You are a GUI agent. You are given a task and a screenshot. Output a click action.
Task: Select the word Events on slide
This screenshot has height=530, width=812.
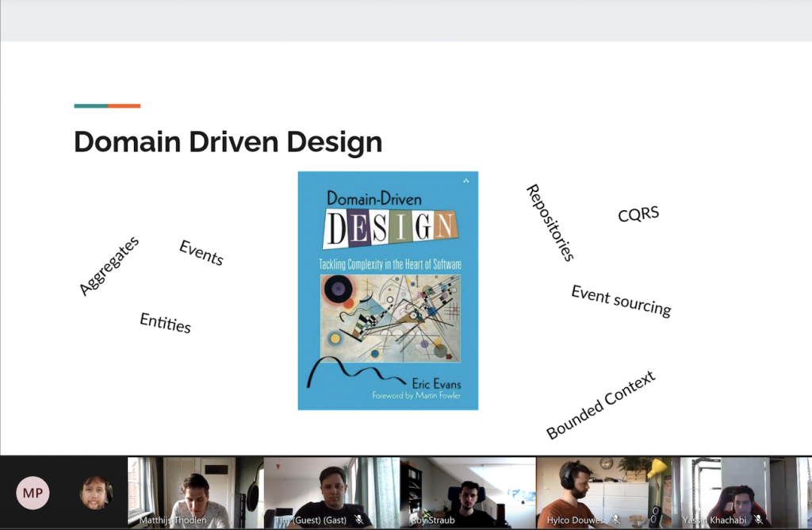click(x=201, y=253)
